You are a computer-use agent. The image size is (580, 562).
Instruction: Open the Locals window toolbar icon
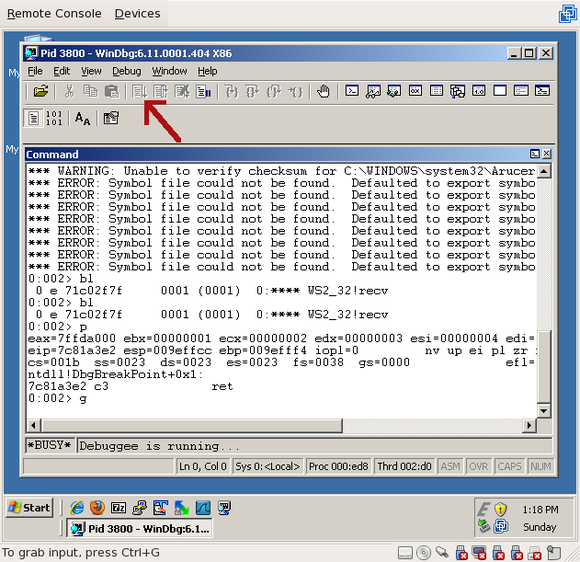(394, 91)
